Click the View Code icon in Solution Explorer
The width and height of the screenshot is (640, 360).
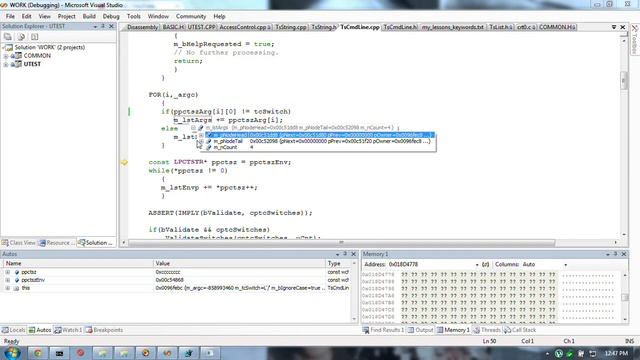click(x=34, y=37)
